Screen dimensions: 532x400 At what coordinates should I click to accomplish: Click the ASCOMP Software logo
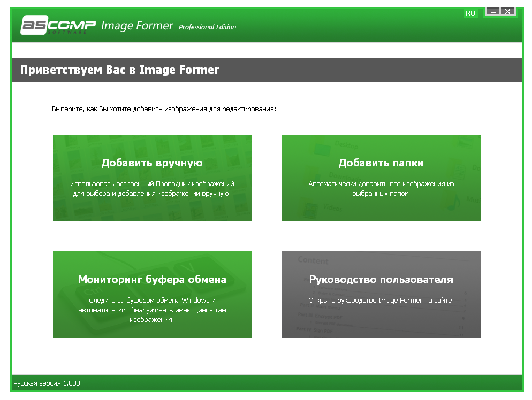pos(58,25)
